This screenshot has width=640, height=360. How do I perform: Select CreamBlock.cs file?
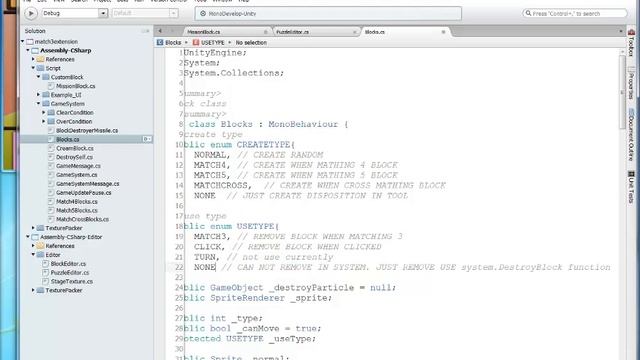[75, 149]
